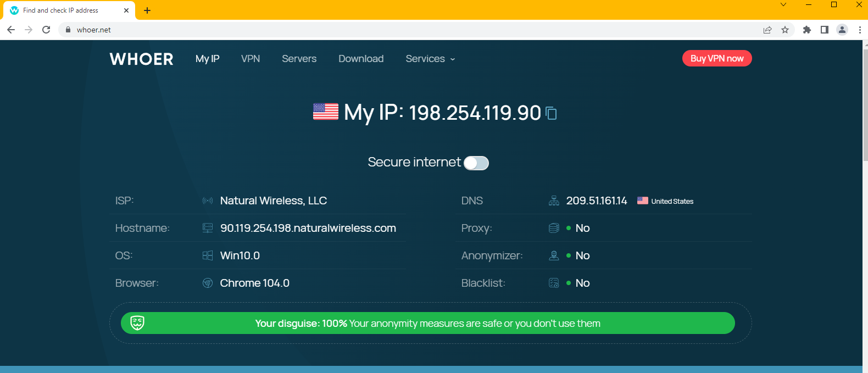Click the Hostname server icon
This screenshot has height=373, width=868.
pos(208,228)
